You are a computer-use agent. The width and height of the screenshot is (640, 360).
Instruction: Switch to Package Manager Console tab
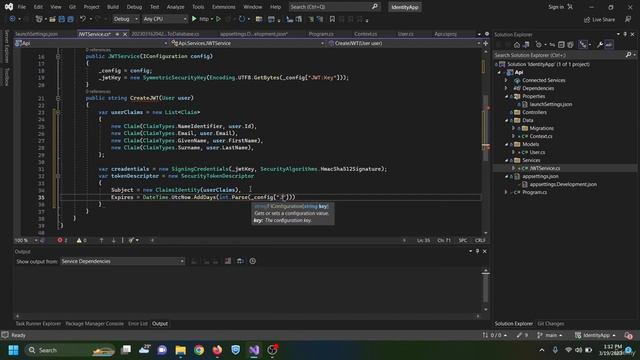(94, 324)
